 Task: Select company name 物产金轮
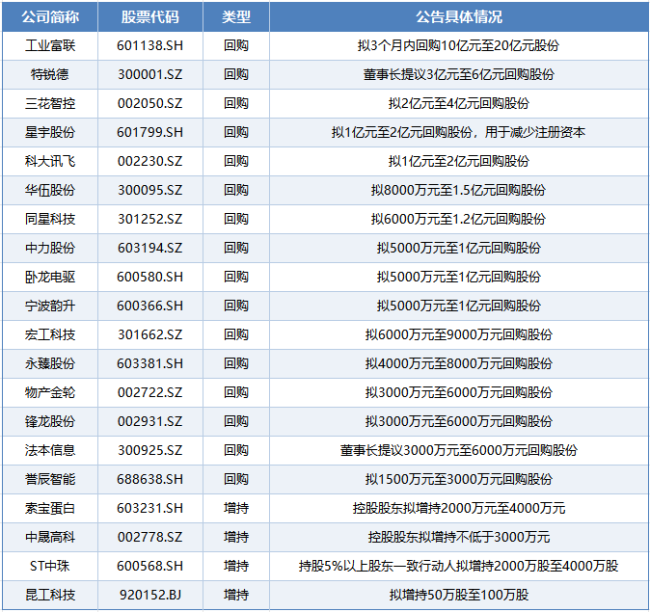coord(50,393)
